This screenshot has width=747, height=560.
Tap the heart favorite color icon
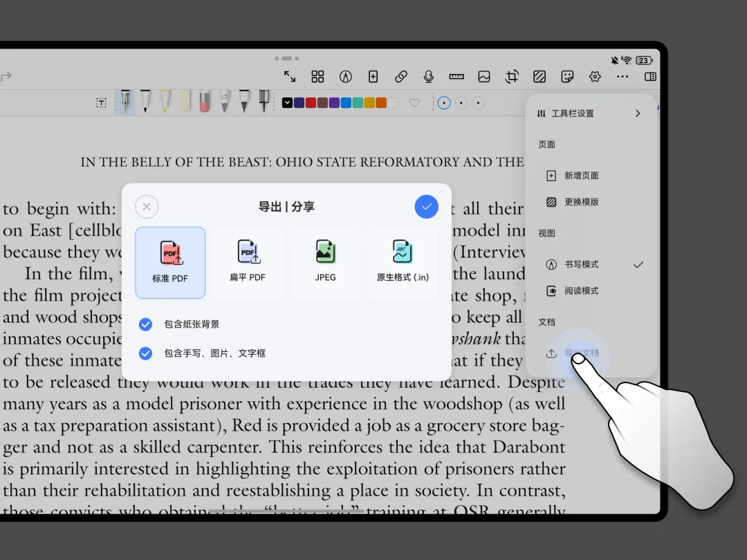[x=414, y=103]
